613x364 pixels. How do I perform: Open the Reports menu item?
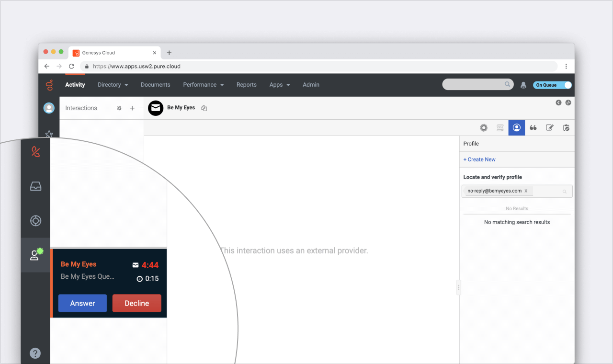coord(247,85)
